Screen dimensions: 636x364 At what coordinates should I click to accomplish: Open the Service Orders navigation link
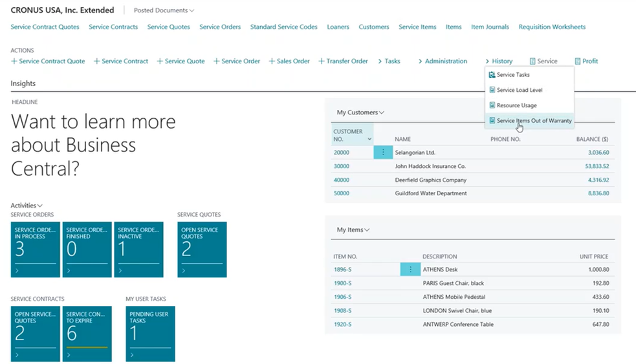(x=220, y=27)
